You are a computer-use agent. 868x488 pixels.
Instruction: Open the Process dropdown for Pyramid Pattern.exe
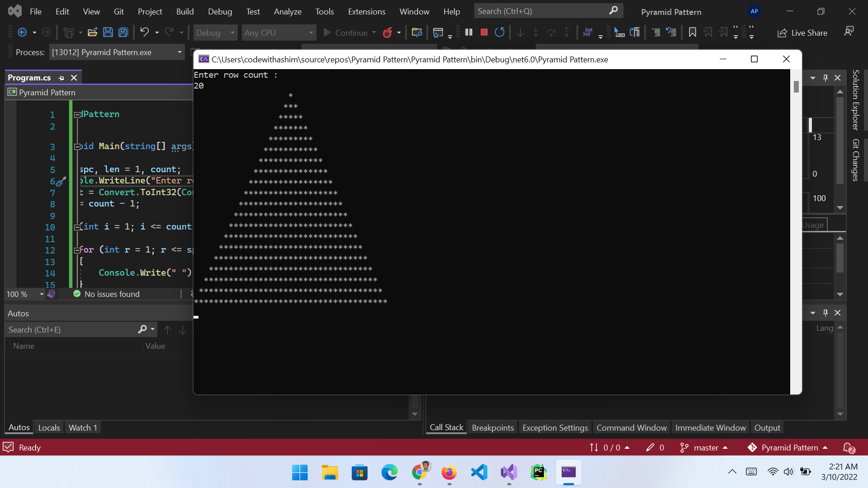tap(179, 52)
